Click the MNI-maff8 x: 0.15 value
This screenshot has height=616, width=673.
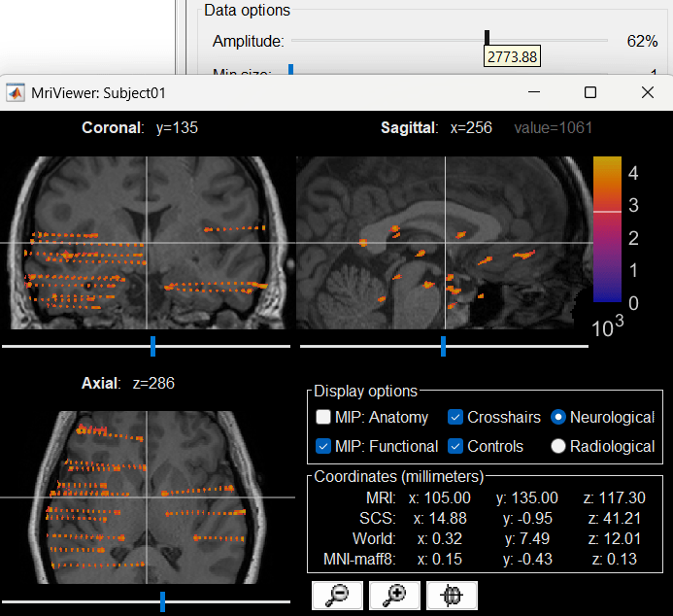pyautogui.click(x=440, y=559)
